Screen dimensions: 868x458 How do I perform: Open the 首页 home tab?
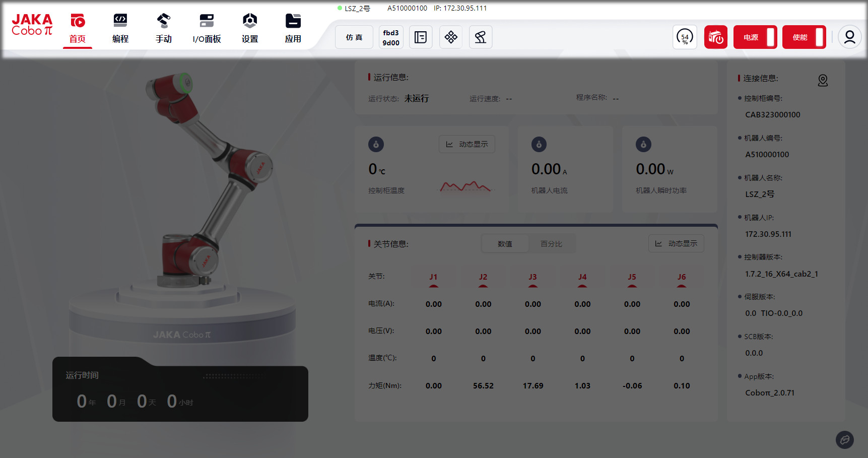[77, 29]
